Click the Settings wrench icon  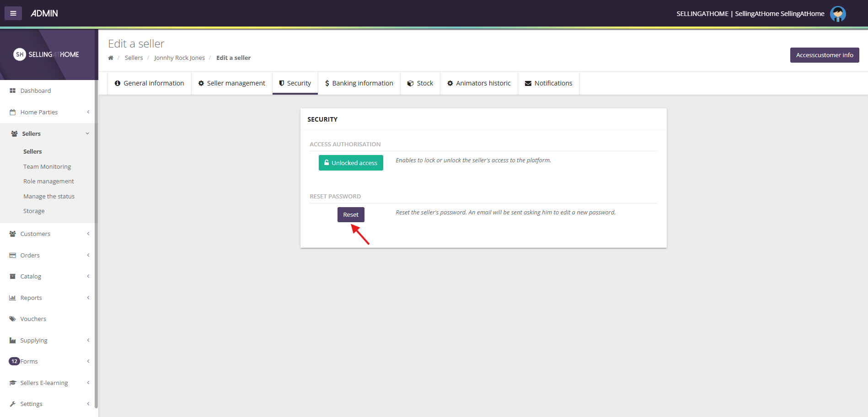click(13, 404)
